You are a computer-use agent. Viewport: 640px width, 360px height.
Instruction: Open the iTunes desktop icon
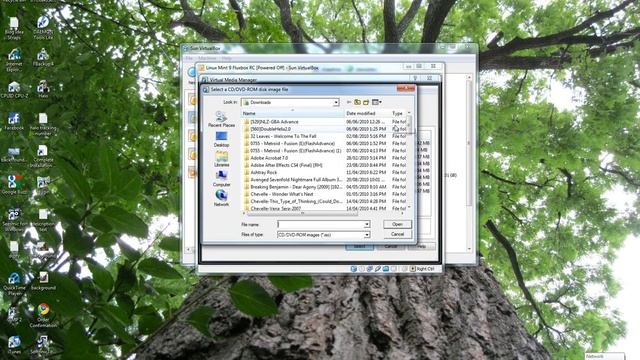tap(14, 345)
